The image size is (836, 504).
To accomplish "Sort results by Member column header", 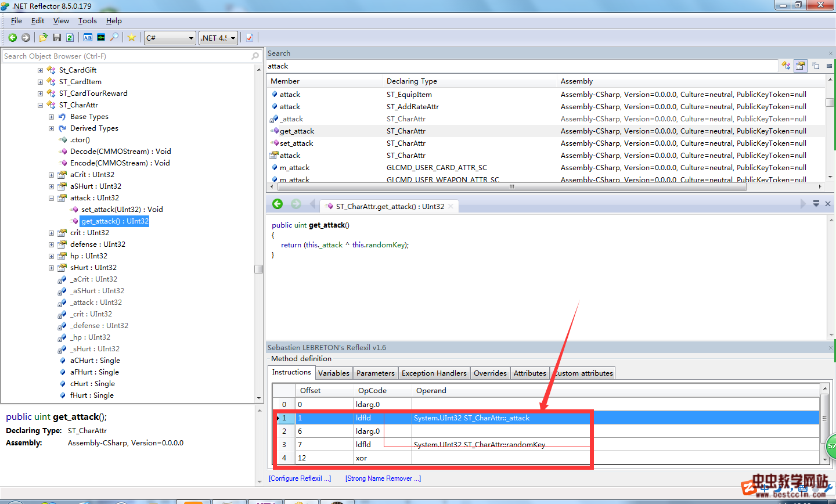I will pyautogui.click(x=325, y=81).
